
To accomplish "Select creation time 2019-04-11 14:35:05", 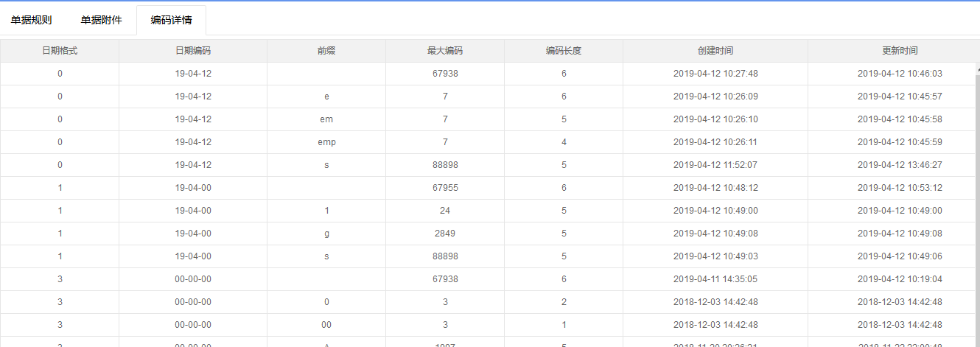I will click(x=715, y=279).
